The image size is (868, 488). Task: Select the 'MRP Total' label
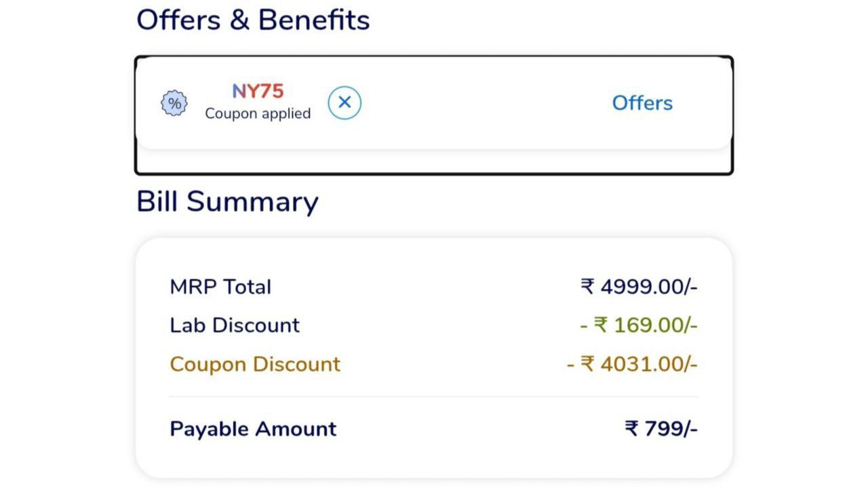coord(220,286)
